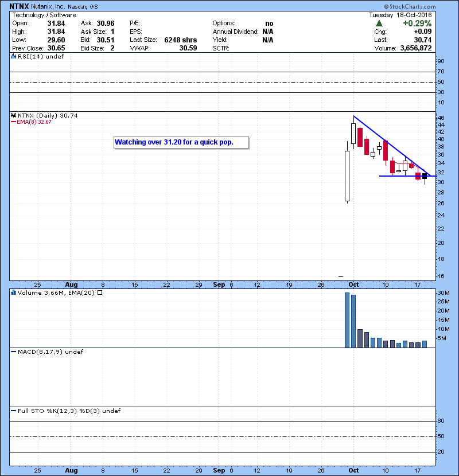Click the 'Ask Size:' label
459x476 pixels.
94,32
